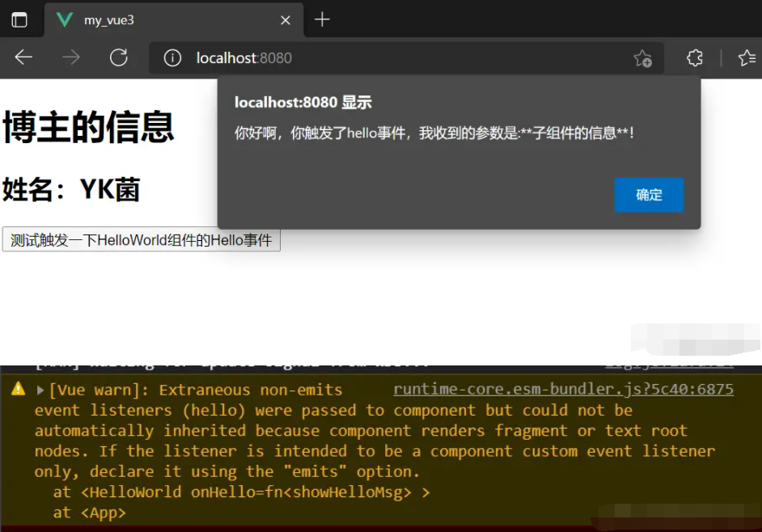Open the tab actions menu icon
This screenshot has height=532, width=762.
19,20
